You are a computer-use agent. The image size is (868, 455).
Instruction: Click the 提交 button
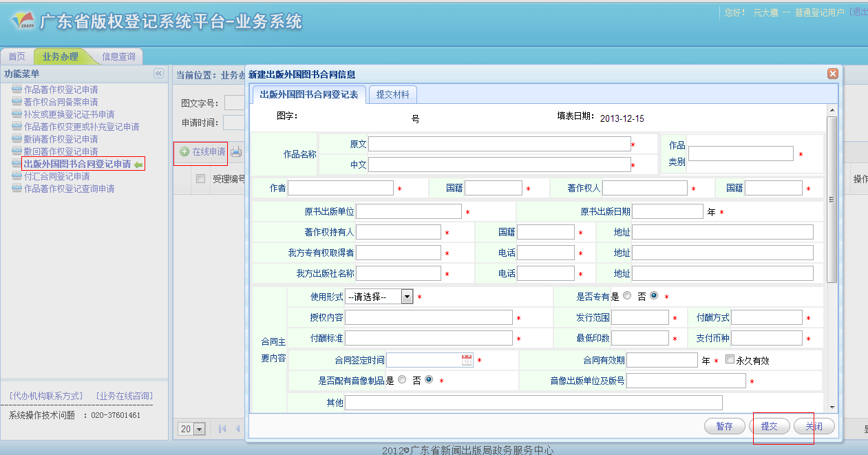tap(769, 426)
